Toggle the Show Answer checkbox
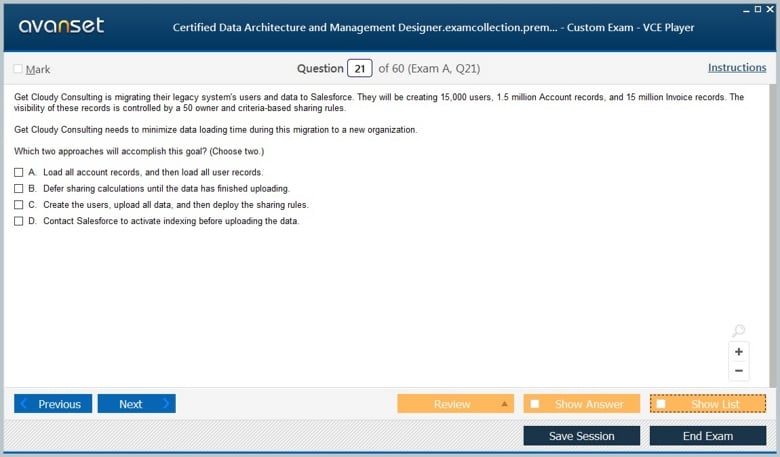Image resolution: width=780 pixels, height=457 pixels. coord(535,404)
